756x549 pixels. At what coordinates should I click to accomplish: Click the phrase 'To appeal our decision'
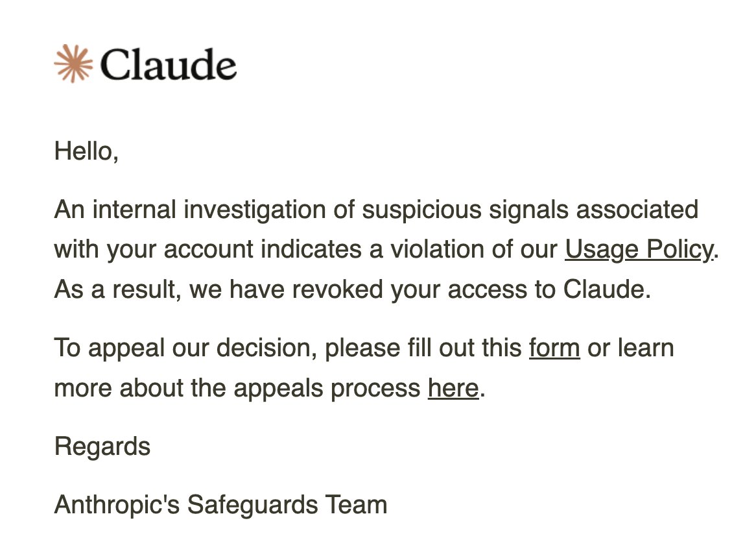pos(185,348)
